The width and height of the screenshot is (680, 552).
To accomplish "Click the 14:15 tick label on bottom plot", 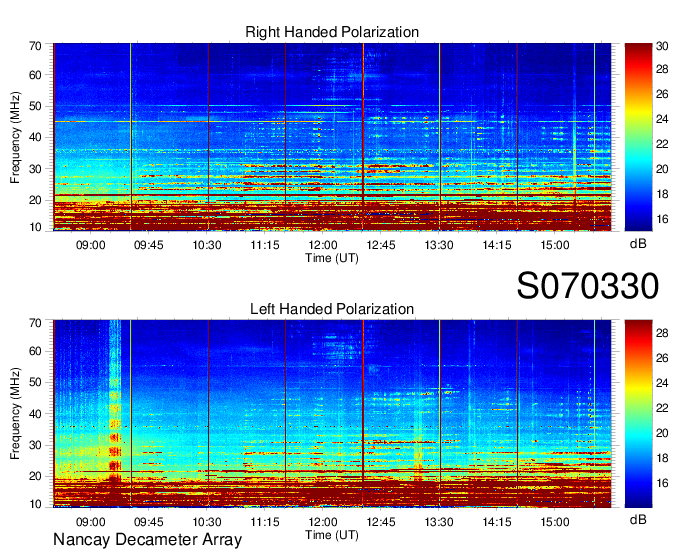I will [x=497, y=522].
